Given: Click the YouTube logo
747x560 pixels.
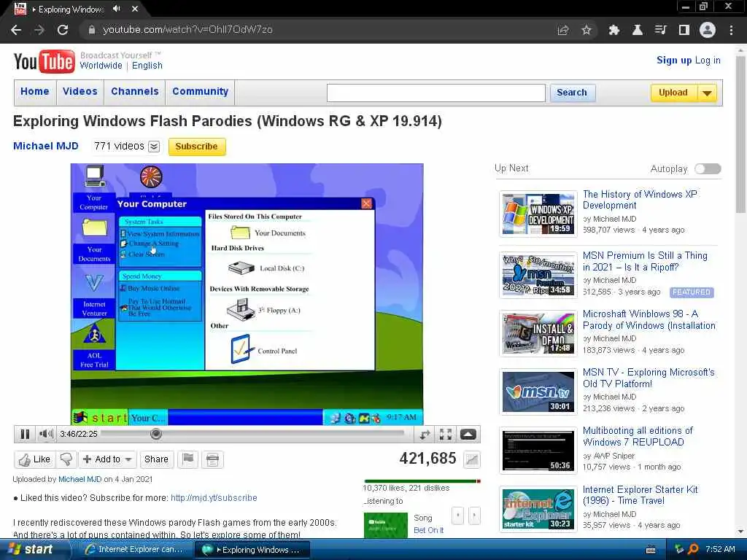Looking at the screenshot, I should 44,62.
